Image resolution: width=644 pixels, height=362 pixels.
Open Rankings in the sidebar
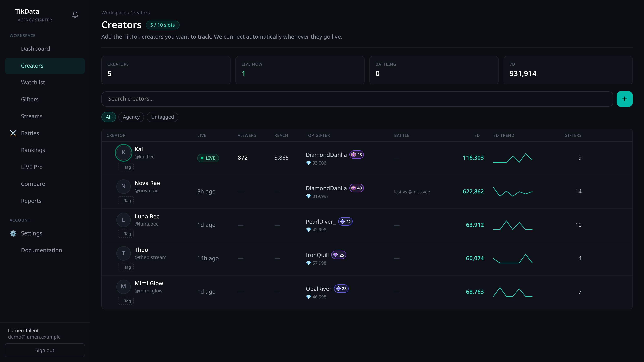(45, 150)
